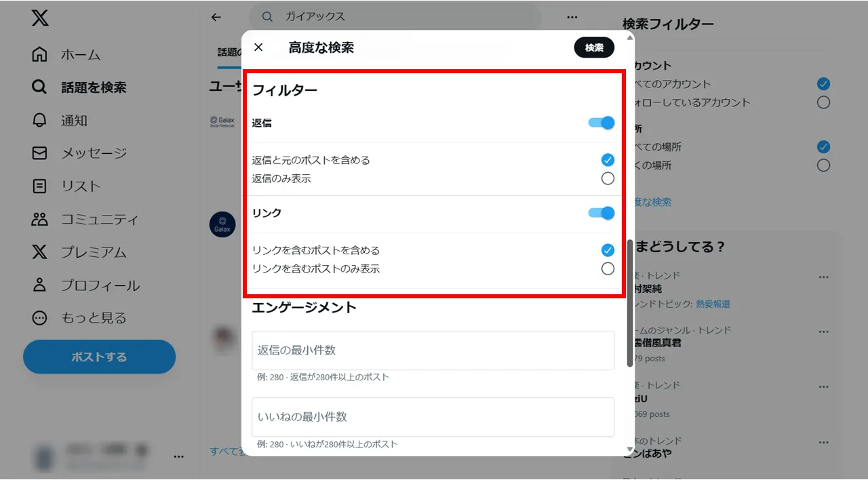The width and height of the screenshot is (868, 480).
Task: Select the フォローしているアカウント filter option
Action: (x=824, y=102)
